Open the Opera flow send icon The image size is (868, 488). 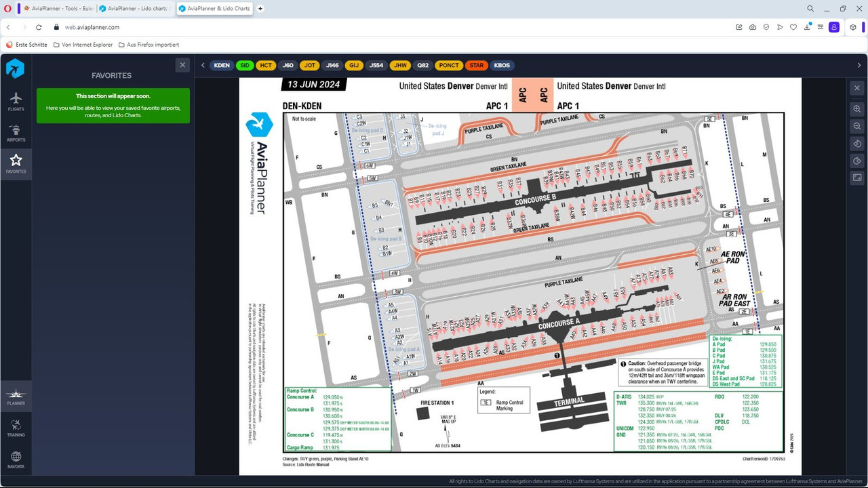780,27
